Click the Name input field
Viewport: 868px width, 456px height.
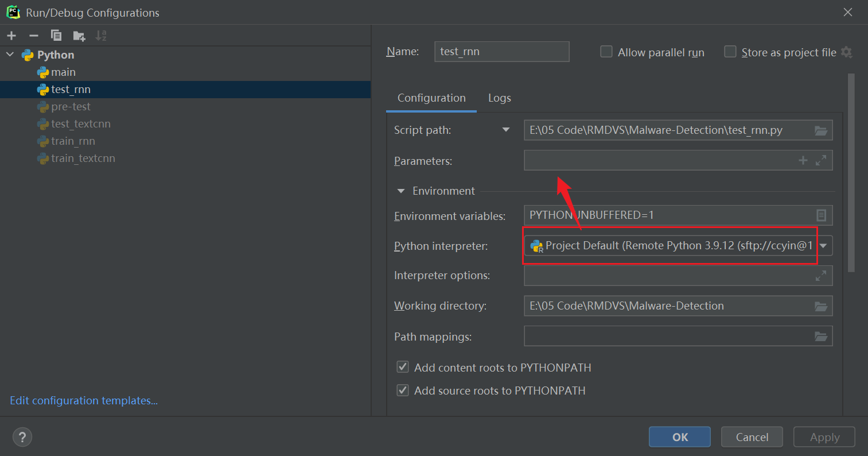coord(502,51)
